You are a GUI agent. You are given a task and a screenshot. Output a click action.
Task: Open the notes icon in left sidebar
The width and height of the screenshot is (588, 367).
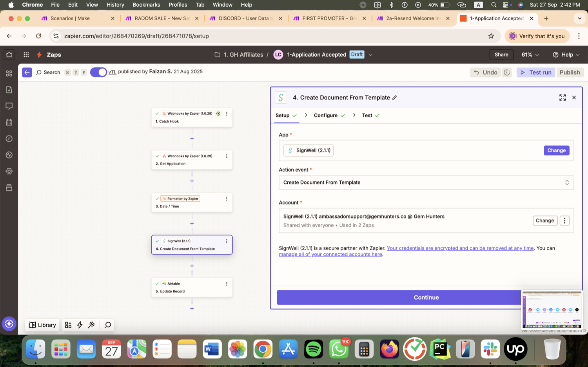point(9,90)
